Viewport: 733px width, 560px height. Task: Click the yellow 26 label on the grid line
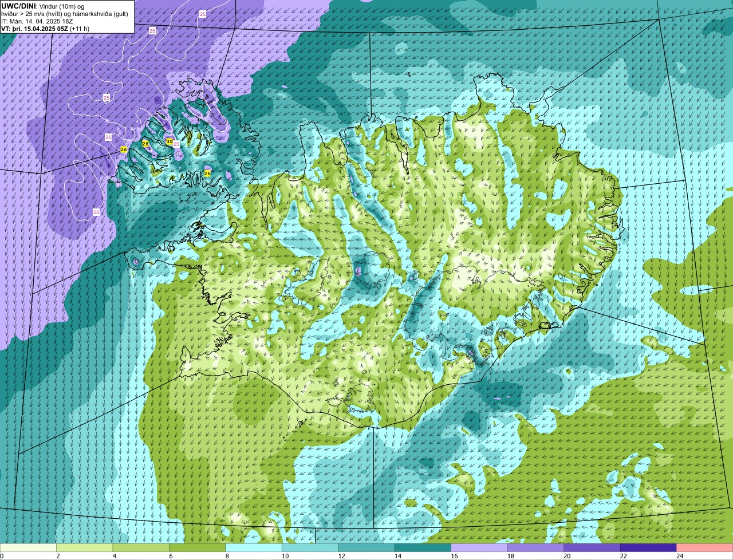pos(124,149)
